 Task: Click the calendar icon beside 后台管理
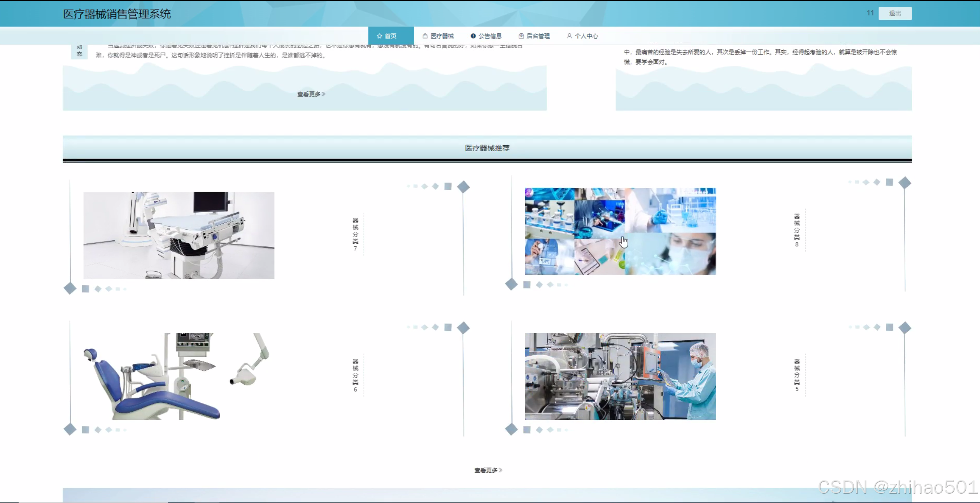tap(521, 36)
